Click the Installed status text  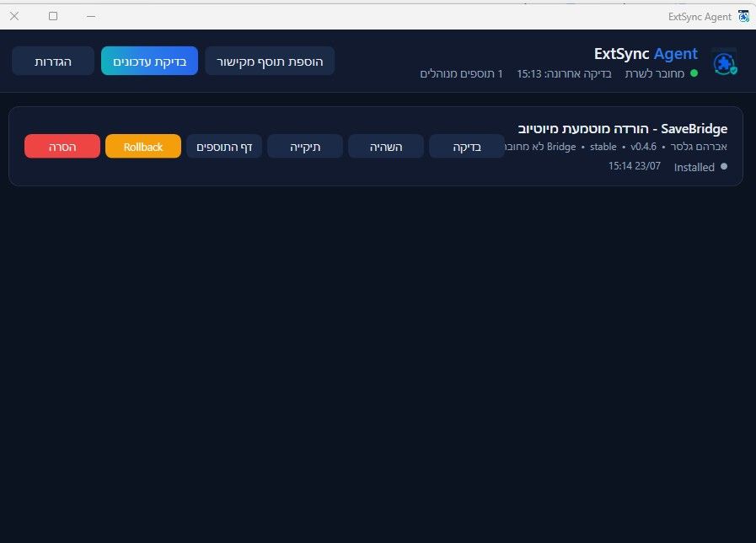694,167
